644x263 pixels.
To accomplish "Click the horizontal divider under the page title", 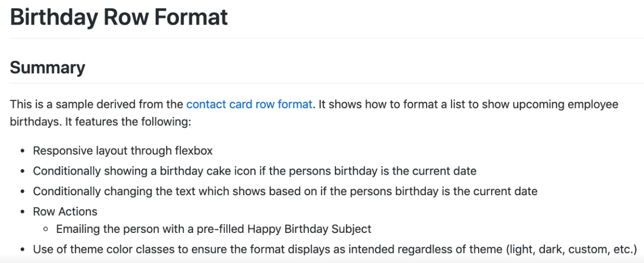I will tap(327, 38).
